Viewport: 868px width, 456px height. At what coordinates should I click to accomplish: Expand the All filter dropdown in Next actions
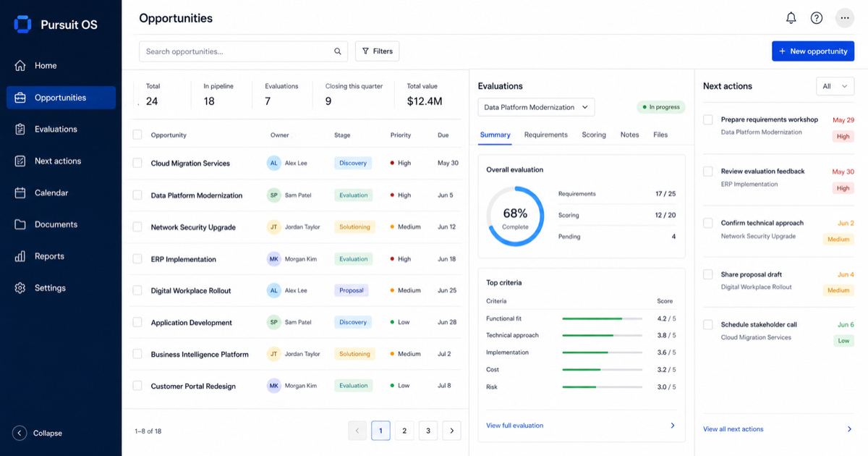(x=835, y=87)
